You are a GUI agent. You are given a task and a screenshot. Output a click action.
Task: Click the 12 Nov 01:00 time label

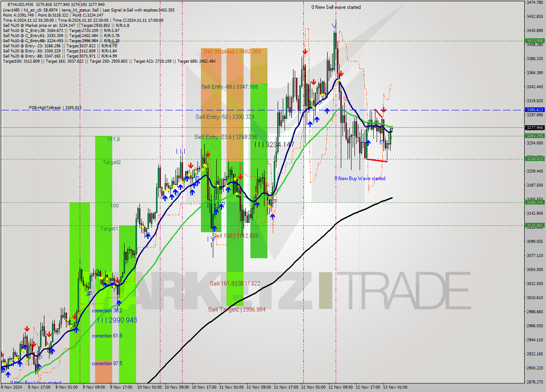point(314,388)
